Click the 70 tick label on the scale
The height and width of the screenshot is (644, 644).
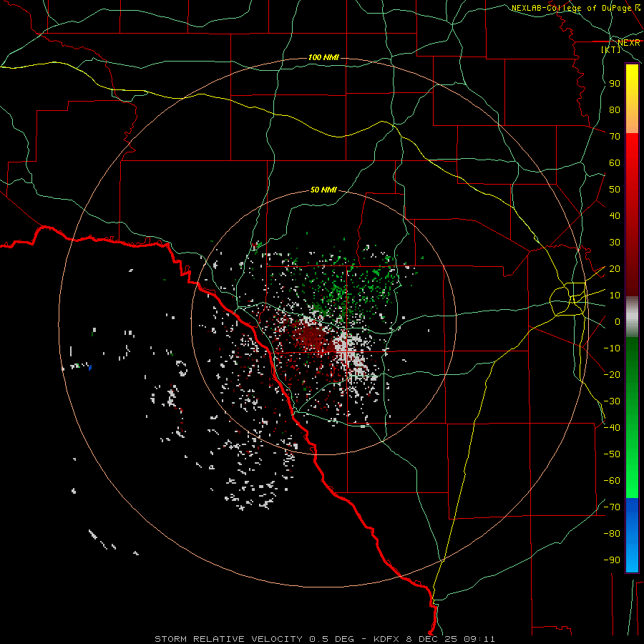pos(615,137)
